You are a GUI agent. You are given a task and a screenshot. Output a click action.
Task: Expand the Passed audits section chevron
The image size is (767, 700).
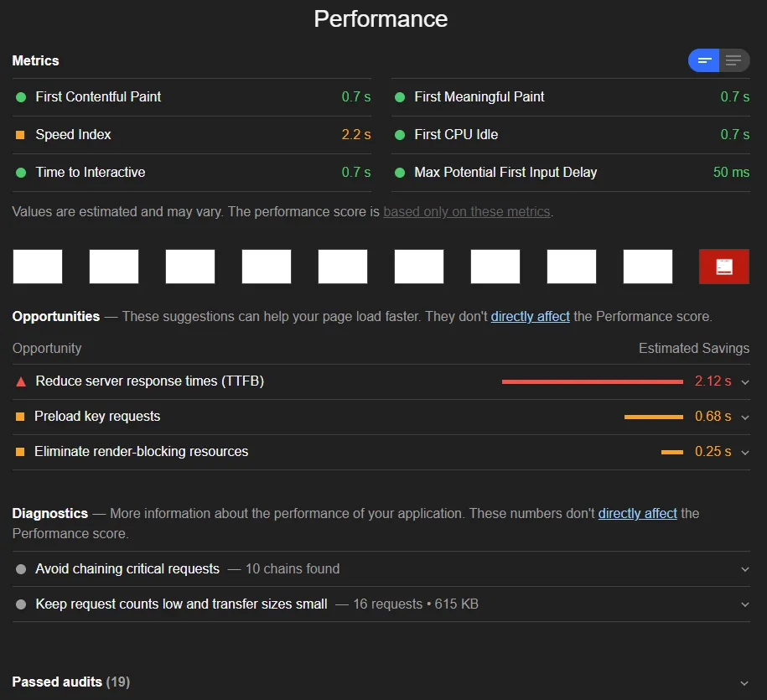pyautogui.click(x=744, y=682)
